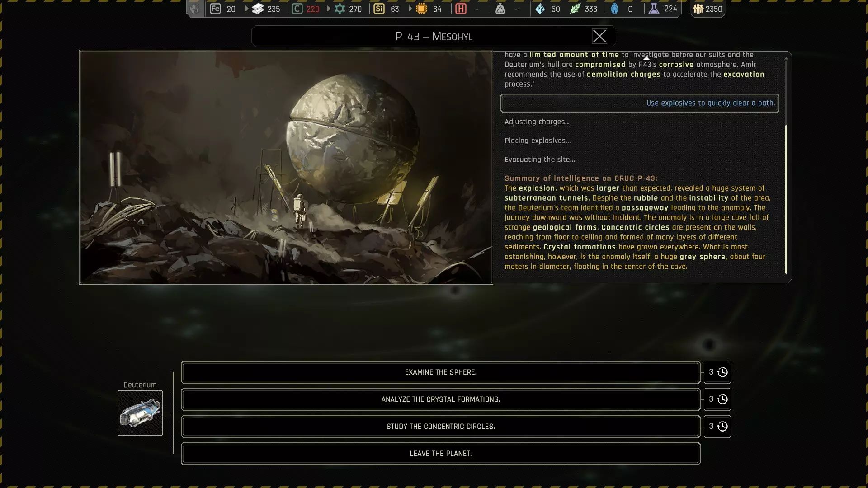Choose Examine the Sphere option

pos(440,372)
